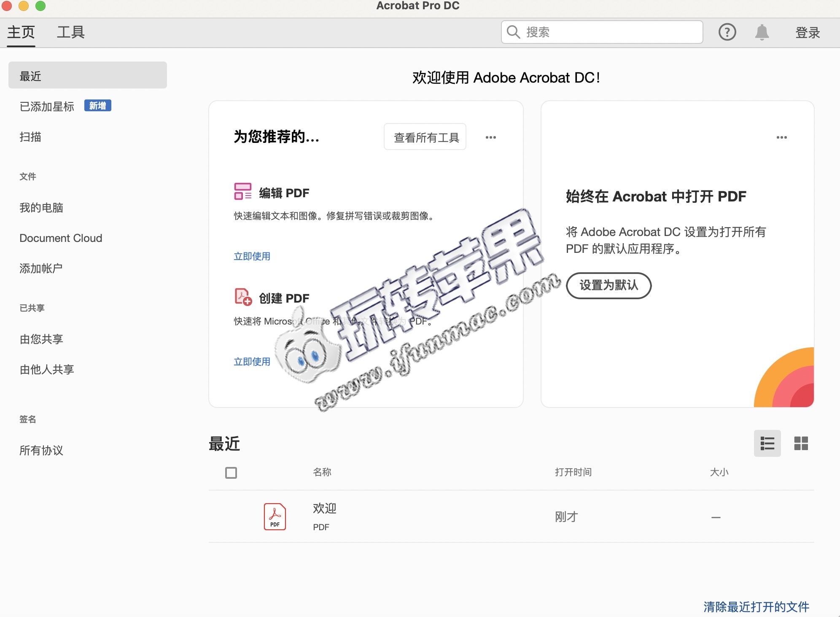Click 清除最近打开的文件 link
Image resolution: width=840 pixels, height=617 pixels.
756,606
